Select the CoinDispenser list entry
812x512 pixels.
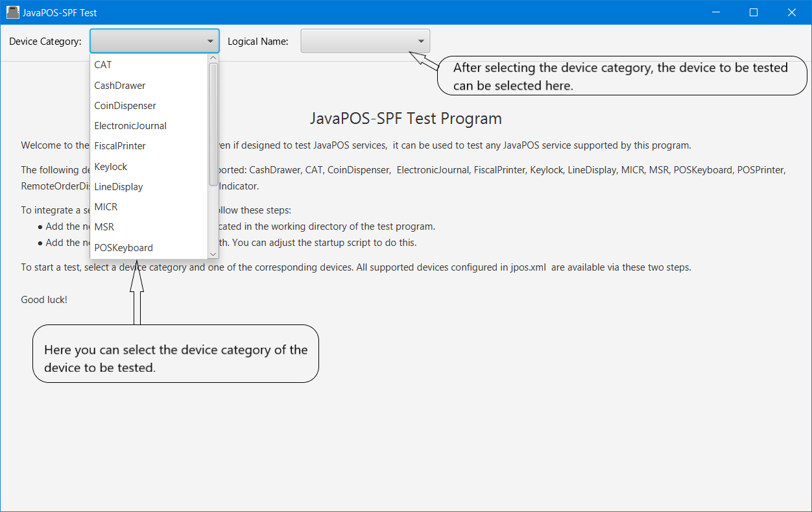coord(125,106)
